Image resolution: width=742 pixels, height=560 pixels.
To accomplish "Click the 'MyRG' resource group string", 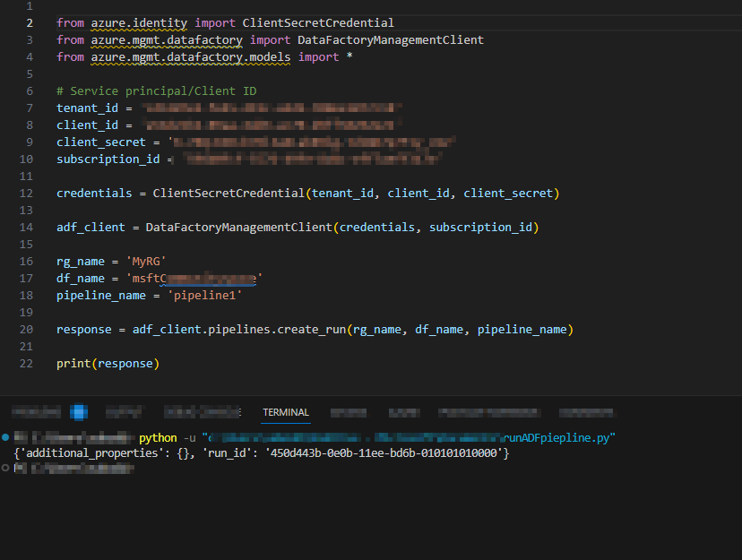I will pyautogui.click(x=146, y=261).
